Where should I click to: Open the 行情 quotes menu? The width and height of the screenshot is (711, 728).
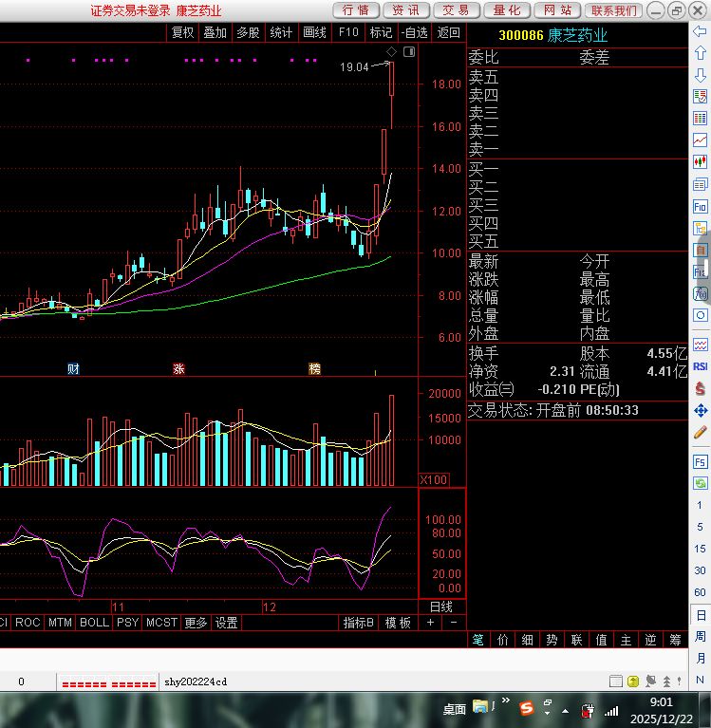[x=356, y=10]
